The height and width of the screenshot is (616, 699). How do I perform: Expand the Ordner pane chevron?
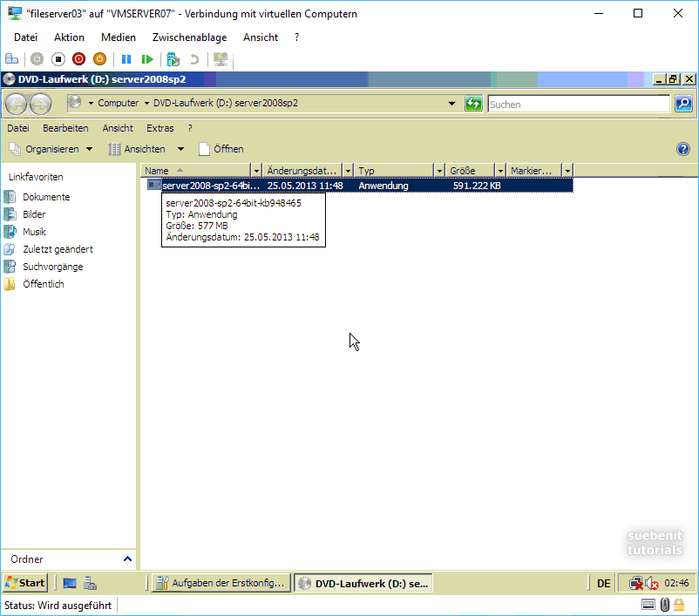pyautogui.click(x=127, y=559)
